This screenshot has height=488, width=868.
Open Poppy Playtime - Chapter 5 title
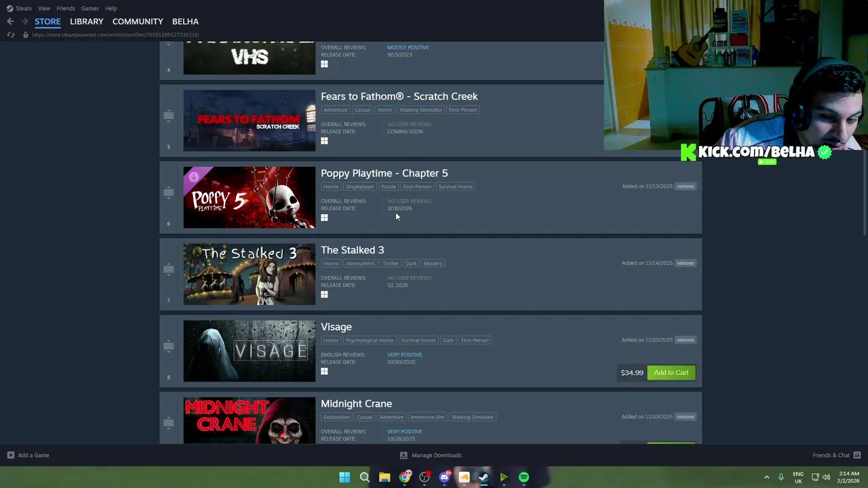click(384, 174)
